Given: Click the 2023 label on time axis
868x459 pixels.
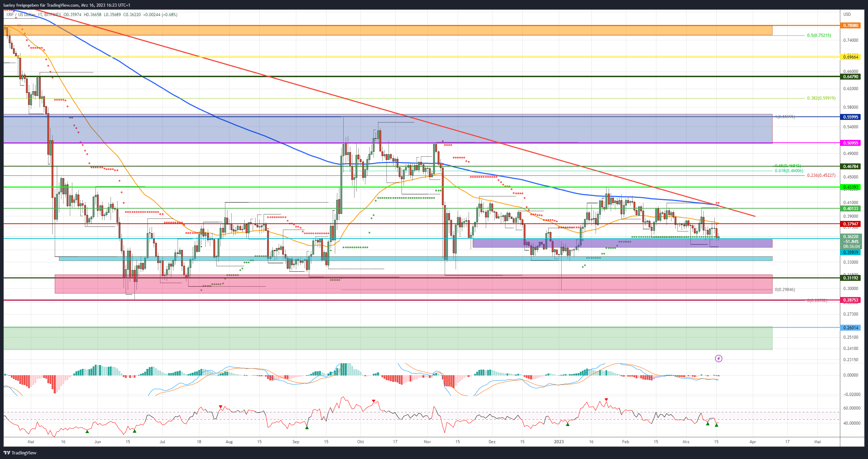Looking at the screenshot, I should click(559, 442).
